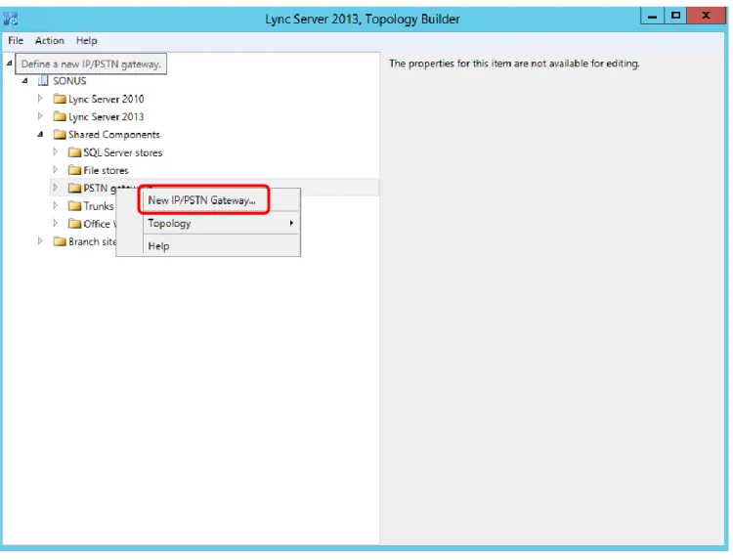This screenshot has width=733, height=560.
Task: Collapse the Shared Components node
Action: (40, 135)
